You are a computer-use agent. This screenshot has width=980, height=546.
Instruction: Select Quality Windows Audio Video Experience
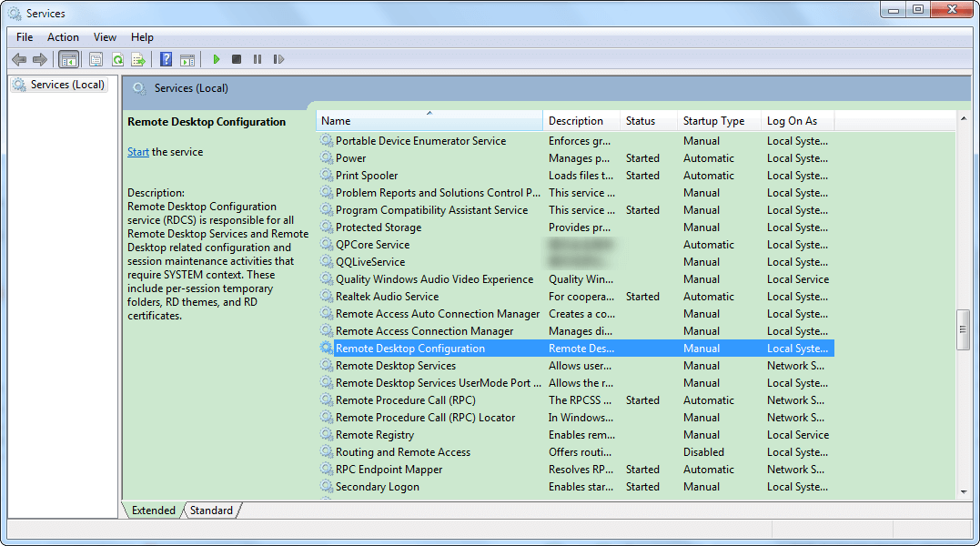pos(434,279)
